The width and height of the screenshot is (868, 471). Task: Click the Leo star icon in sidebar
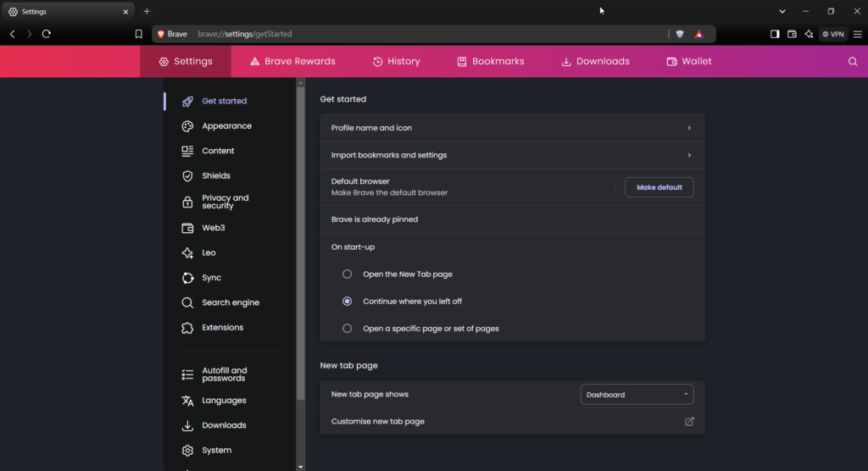[187, 253]
